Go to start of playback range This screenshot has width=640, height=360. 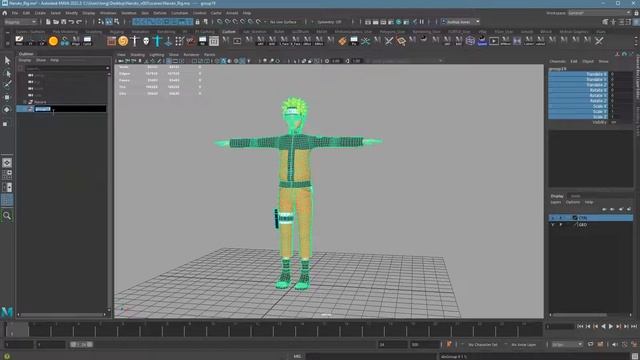(x=580, y=326)
